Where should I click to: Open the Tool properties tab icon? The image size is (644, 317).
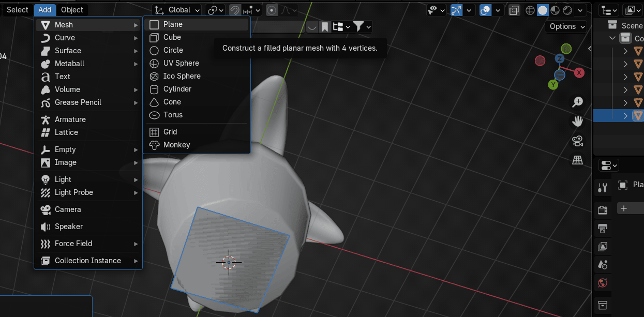coord(602,188)
